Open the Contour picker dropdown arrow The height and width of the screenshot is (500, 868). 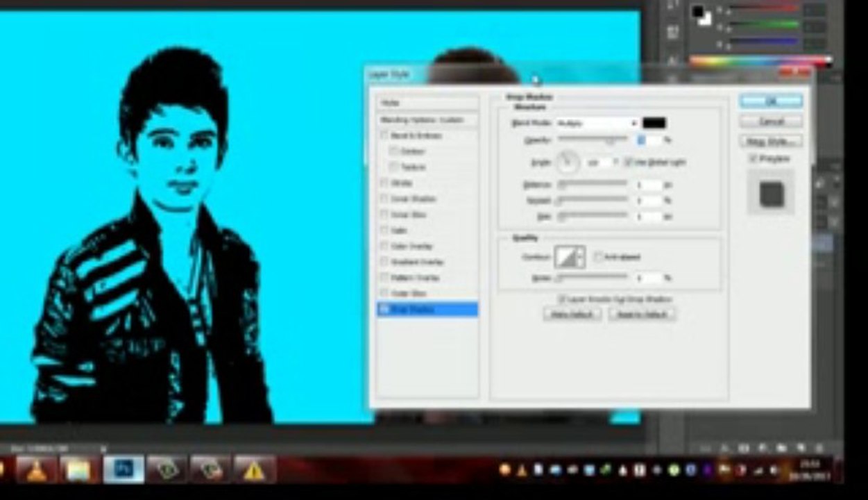581,257
